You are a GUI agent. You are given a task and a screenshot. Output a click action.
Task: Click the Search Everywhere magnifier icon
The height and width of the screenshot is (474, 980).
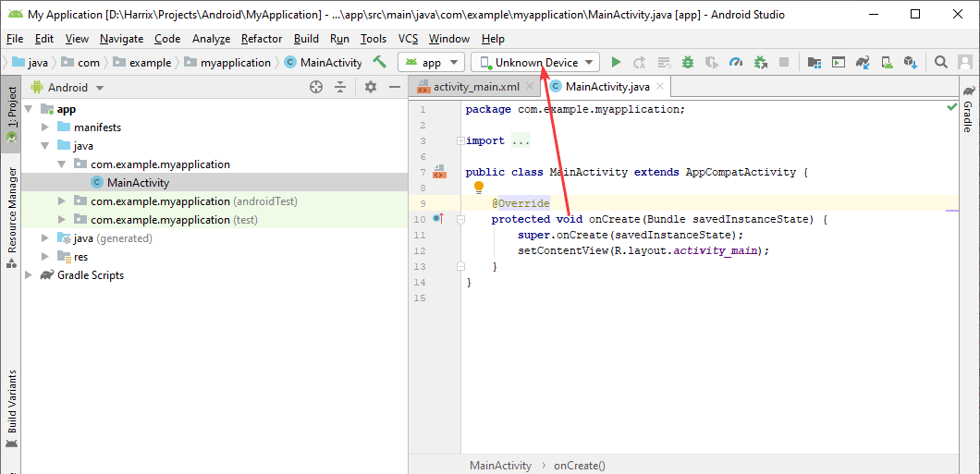(x=940, y=63)
